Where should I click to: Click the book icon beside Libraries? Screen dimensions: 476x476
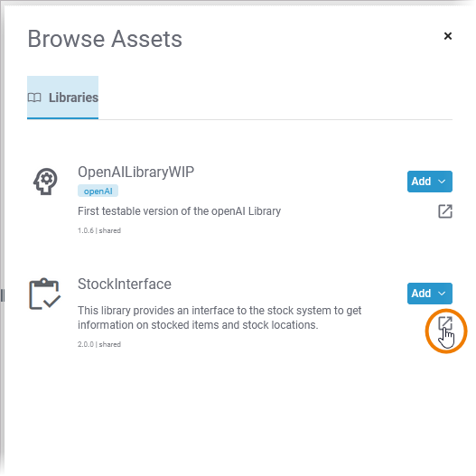point(34,98)
